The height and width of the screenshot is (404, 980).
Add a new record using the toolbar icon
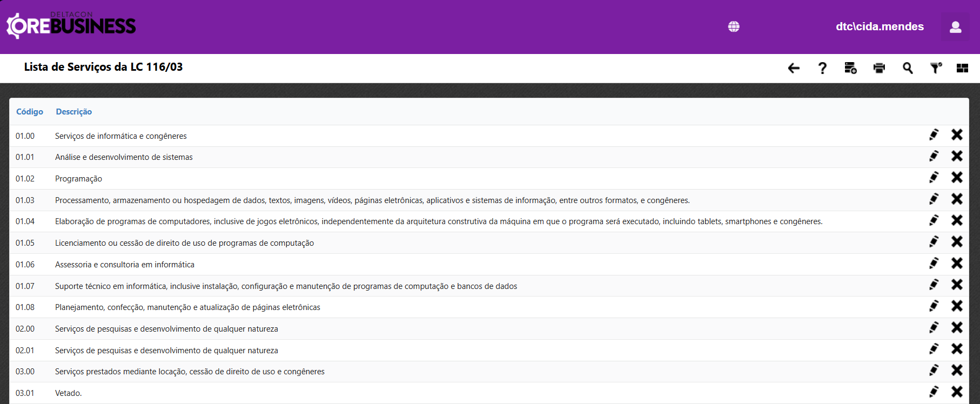point(850,68)
